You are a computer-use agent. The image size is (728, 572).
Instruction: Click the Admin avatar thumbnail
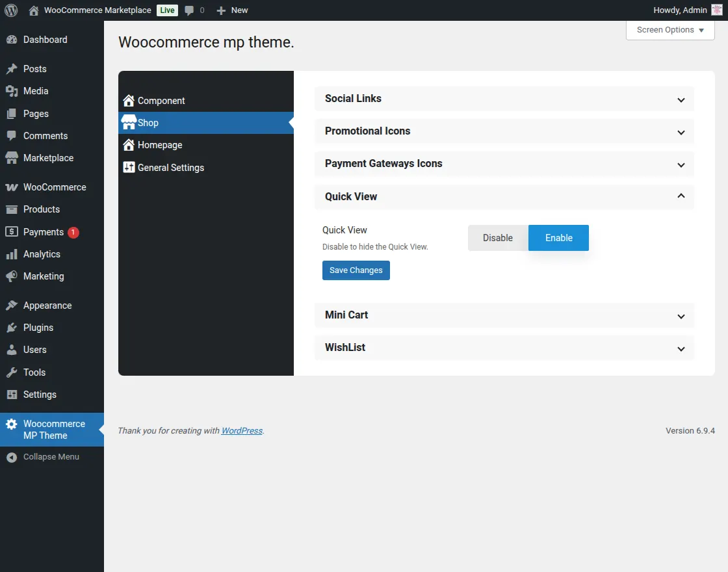[x=717, y=10]
